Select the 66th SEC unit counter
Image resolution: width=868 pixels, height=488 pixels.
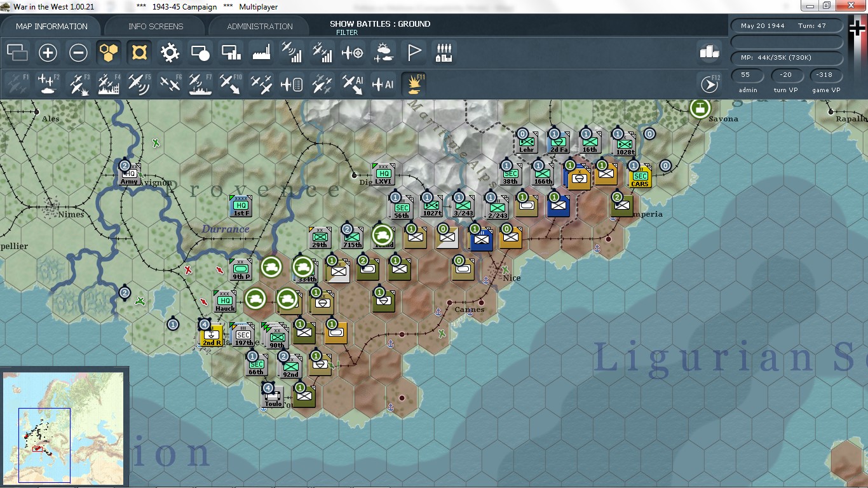point(256,365)
